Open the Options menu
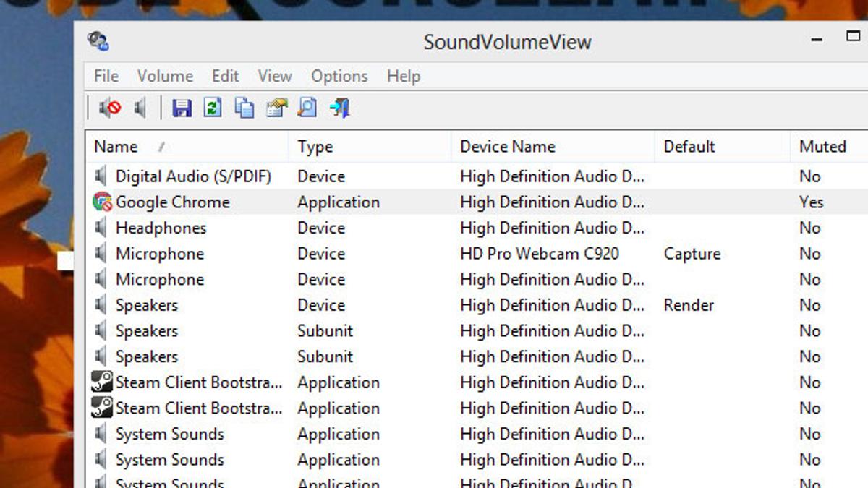Viewport: 868px width, 488px height. point(339,76)
